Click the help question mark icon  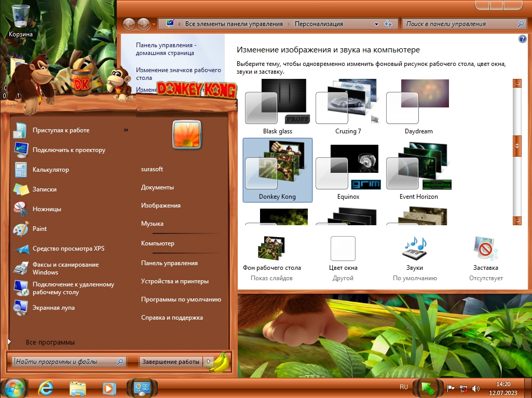point(522,39)
